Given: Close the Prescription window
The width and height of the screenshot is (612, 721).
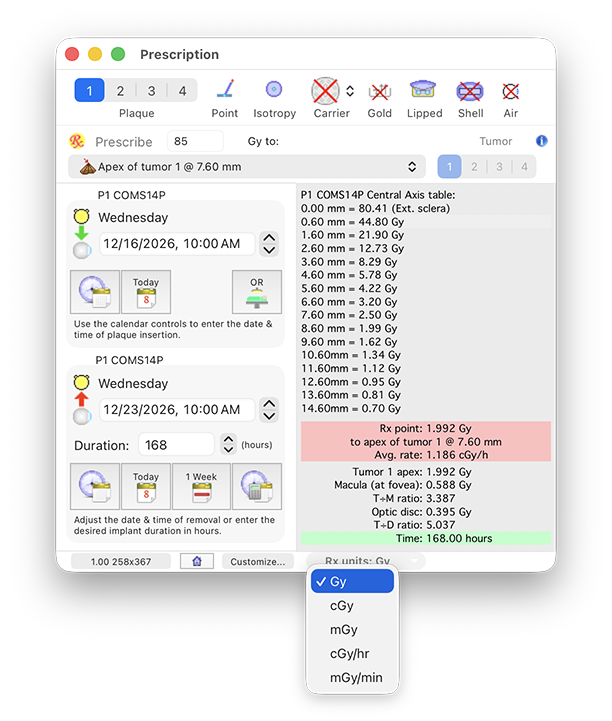Looking at the screenshot, I should [72, 54].
